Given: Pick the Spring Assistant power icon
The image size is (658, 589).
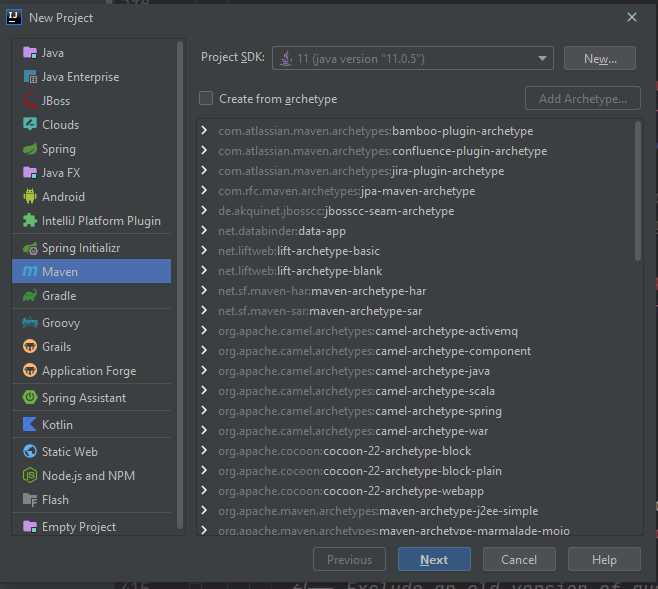Looking at the screenshot, I should pos(30,397).
